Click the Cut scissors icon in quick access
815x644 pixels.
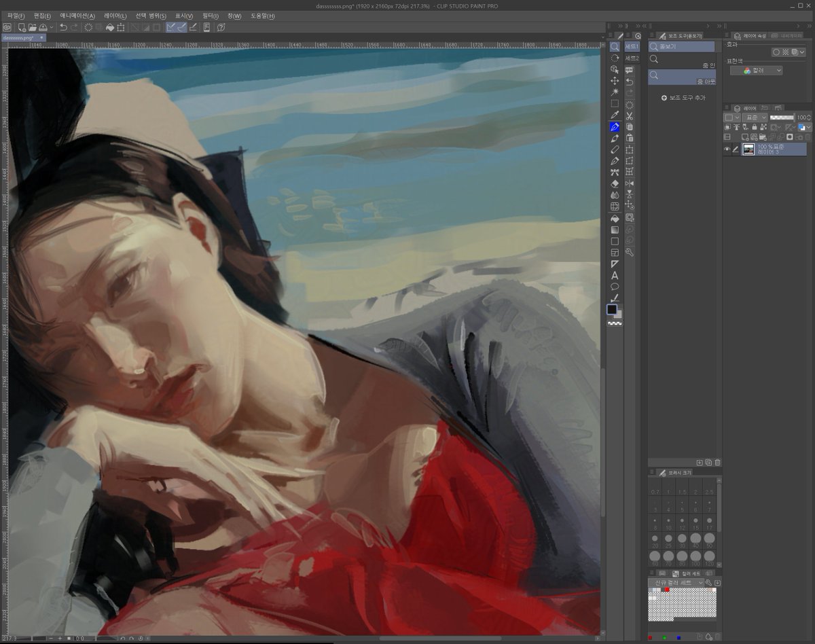point(630,116)
